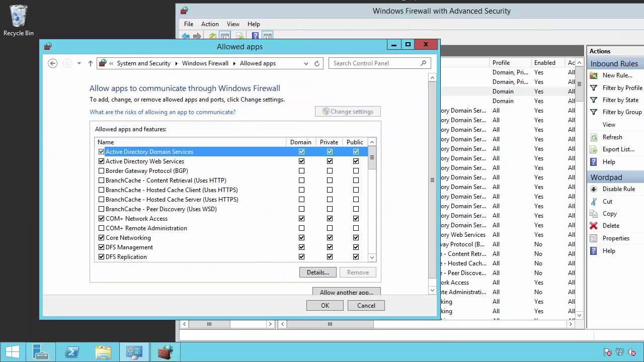The image size is (644, 362).
Task: Click the red Delete icon
Action: click(594, 226)
